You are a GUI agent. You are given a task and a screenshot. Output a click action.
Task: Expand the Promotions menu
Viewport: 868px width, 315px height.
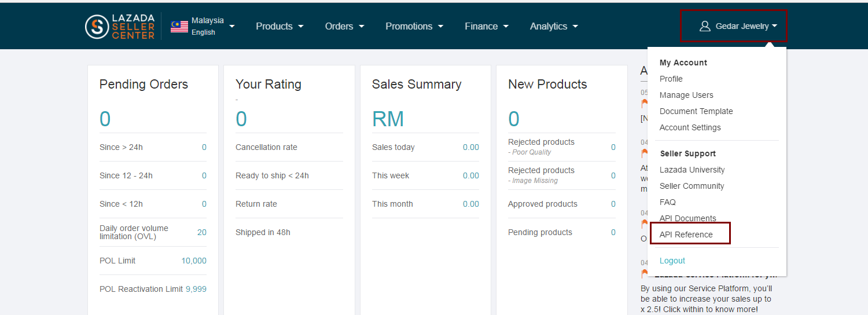(x=414, y=26)
